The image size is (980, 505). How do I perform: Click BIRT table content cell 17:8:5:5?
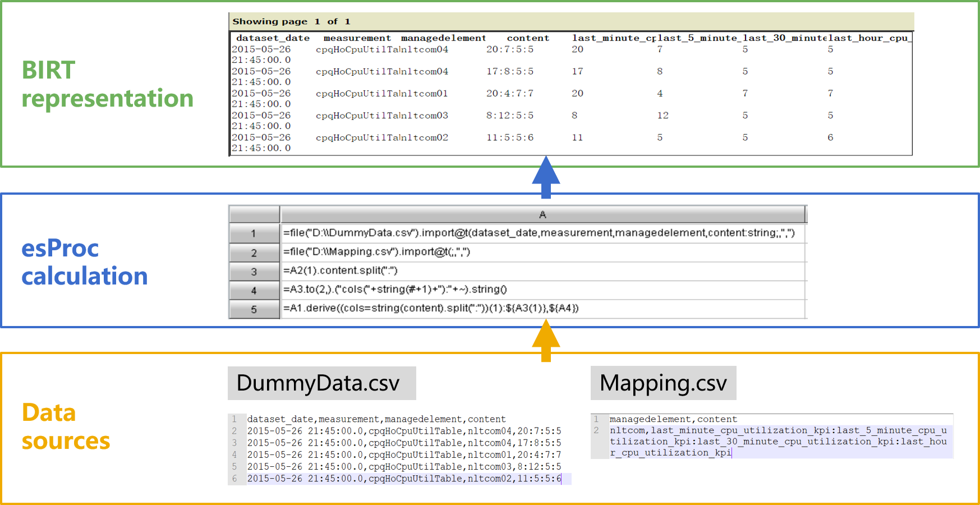(x=509, y=71)
